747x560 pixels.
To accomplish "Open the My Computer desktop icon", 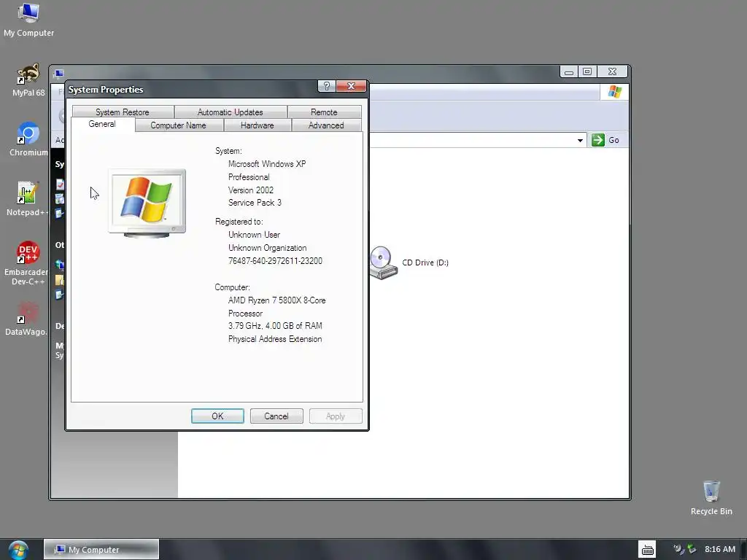I will pyautogui.click(x=28, y=19).
